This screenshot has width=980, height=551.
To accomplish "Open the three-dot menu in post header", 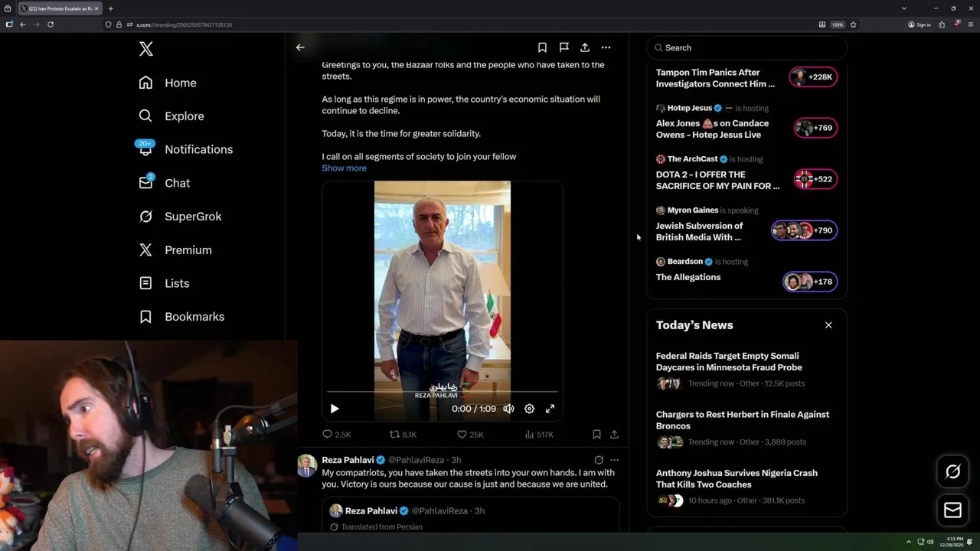I will tap(606, 47).
